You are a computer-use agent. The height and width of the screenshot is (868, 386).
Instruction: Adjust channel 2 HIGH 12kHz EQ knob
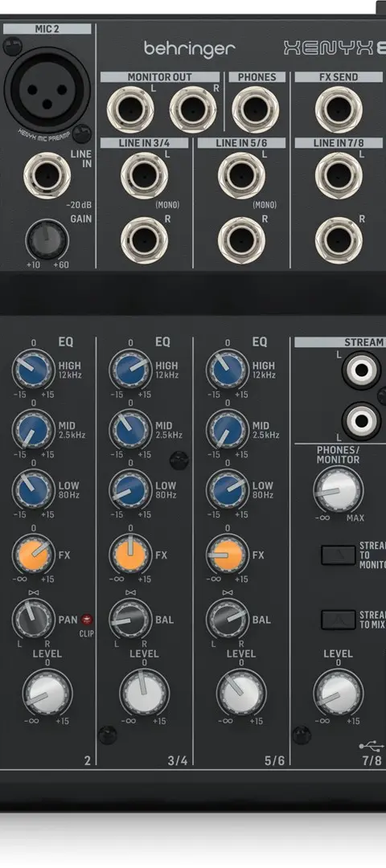(x=34, y=369)
